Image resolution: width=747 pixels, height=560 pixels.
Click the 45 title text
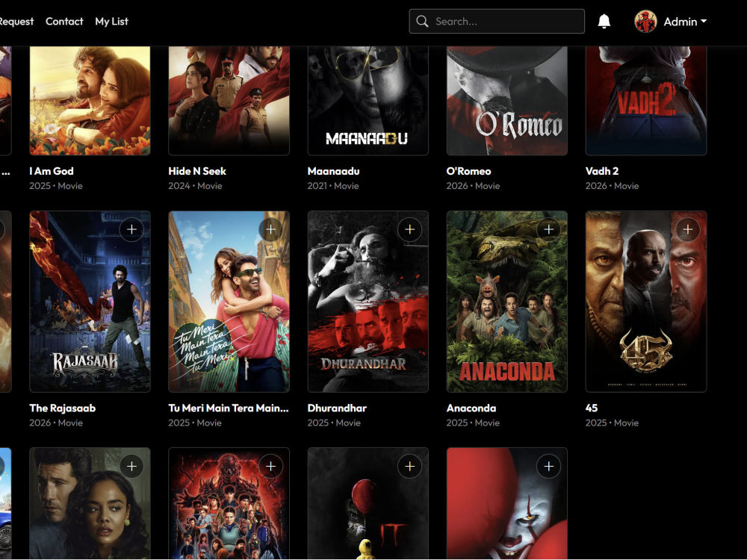pos(592,408)
